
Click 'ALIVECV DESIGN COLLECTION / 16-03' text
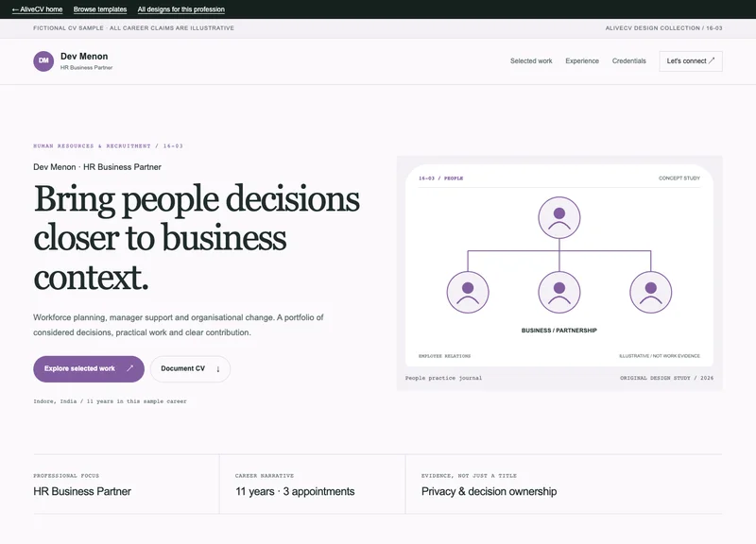[663, 28]
